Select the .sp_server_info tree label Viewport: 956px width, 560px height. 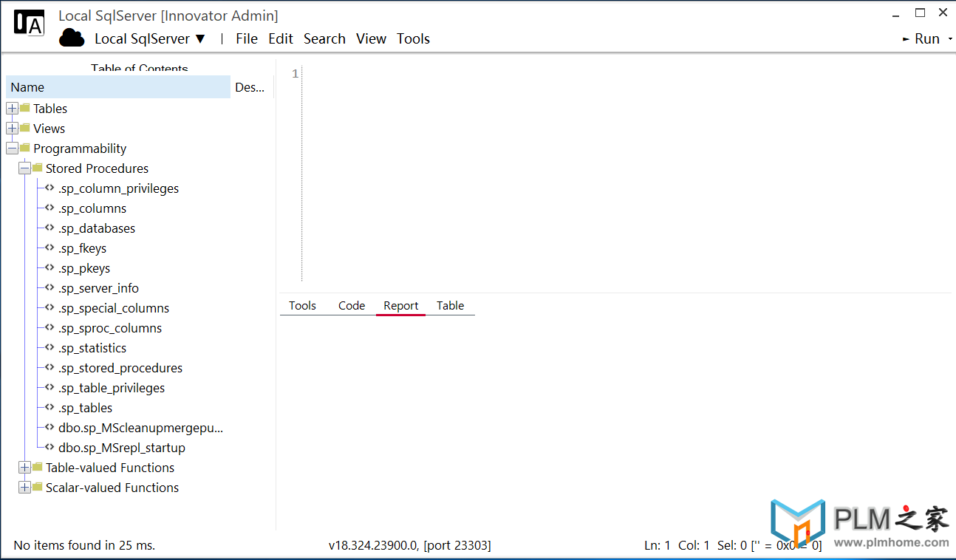[x=98, y=288]
